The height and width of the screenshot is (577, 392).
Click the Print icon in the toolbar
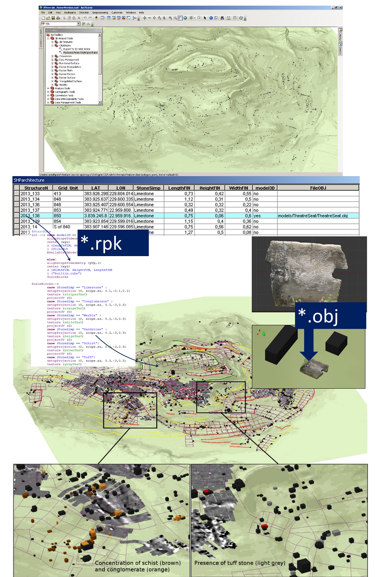(58, 18)
